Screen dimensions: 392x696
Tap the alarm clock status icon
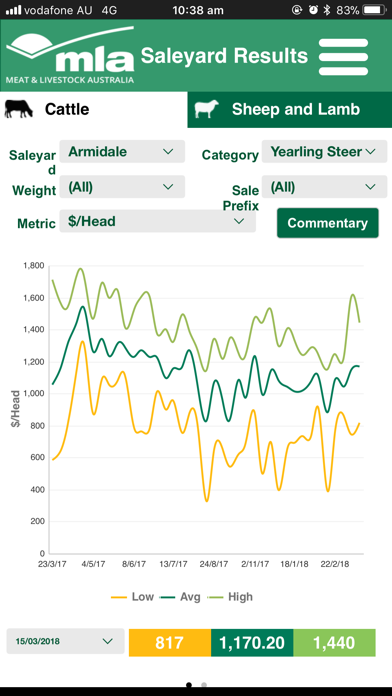[313, 10]
